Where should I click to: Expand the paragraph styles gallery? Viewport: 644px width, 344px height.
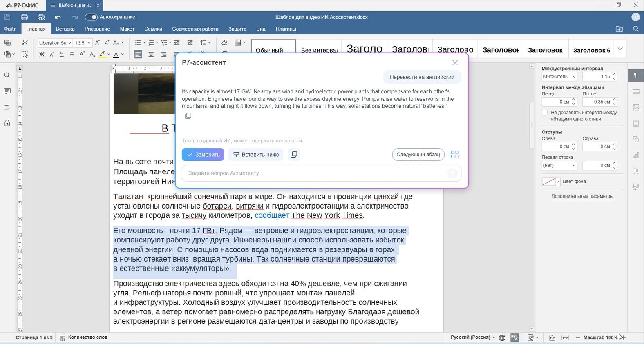[620, 49]
